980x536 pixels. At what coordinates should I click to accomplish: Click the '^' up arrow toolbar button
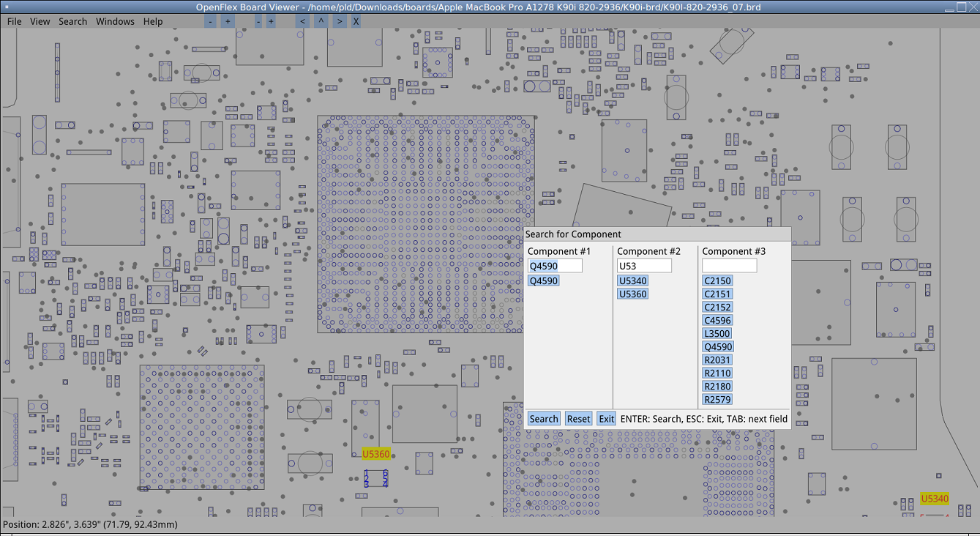pos(321,21)
